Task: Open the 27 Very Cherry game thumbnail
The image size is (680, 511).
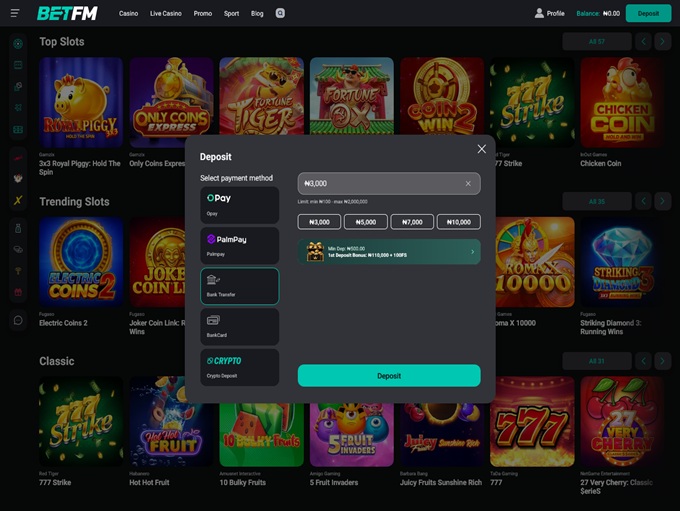Action: click(x=622, y=422)
